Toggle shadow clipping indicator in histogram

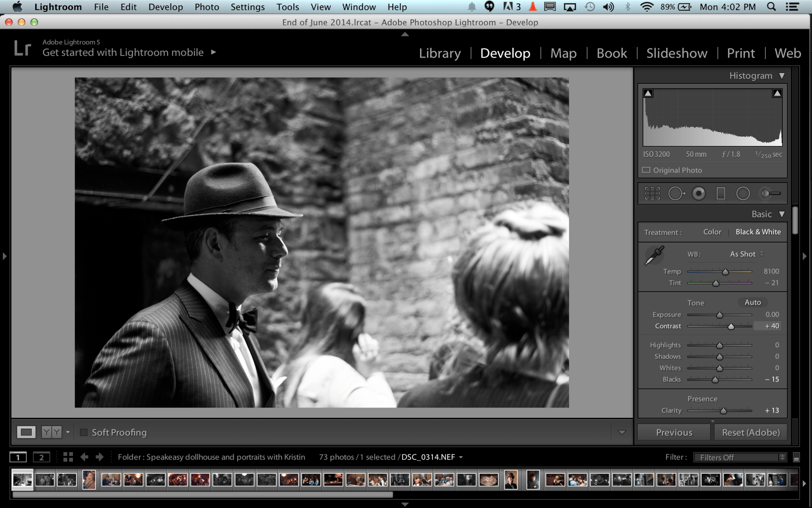(648, 93)
